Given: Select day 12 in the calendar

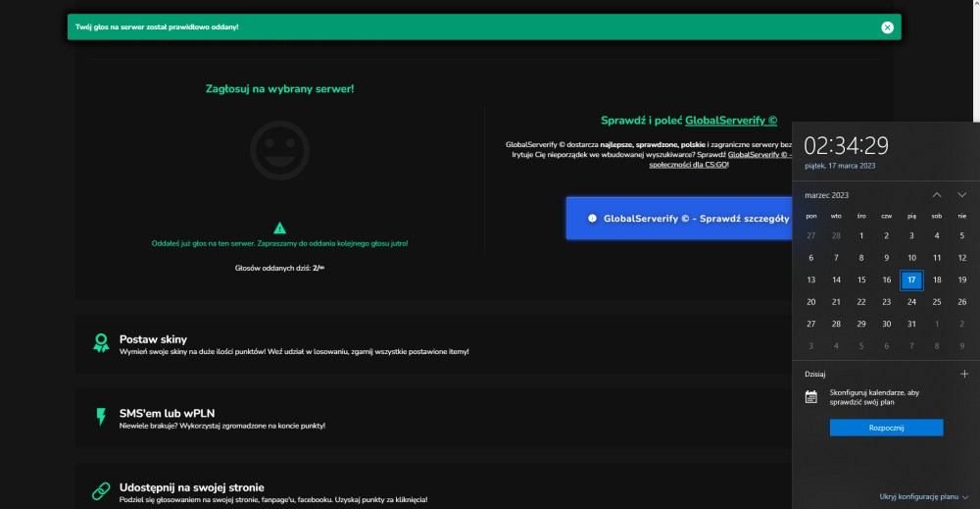Looking at the screenshot, I should tap(962, 258).
